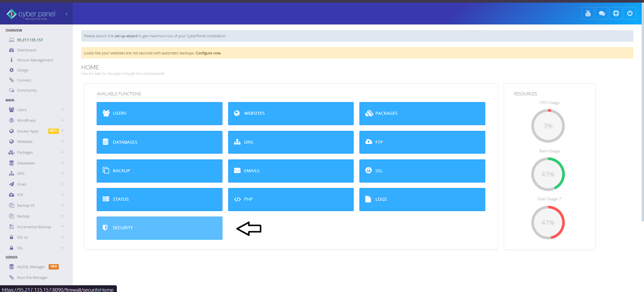This screenshot has width=644, height=292.
Task: Expand the Email sidebar menu
Action: pos(36,184)
